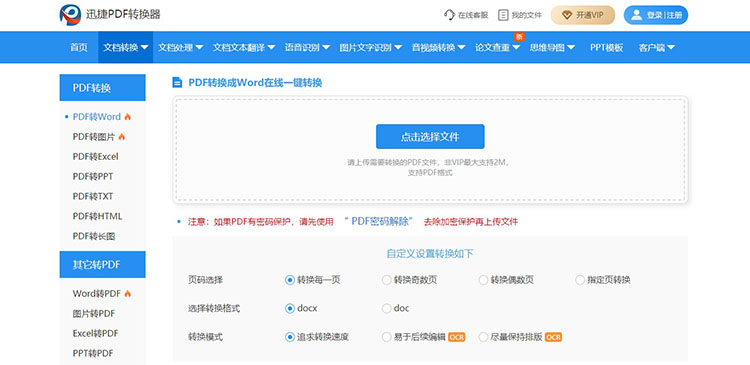
Task: Choose the docx output format
Action: (289, 309)
